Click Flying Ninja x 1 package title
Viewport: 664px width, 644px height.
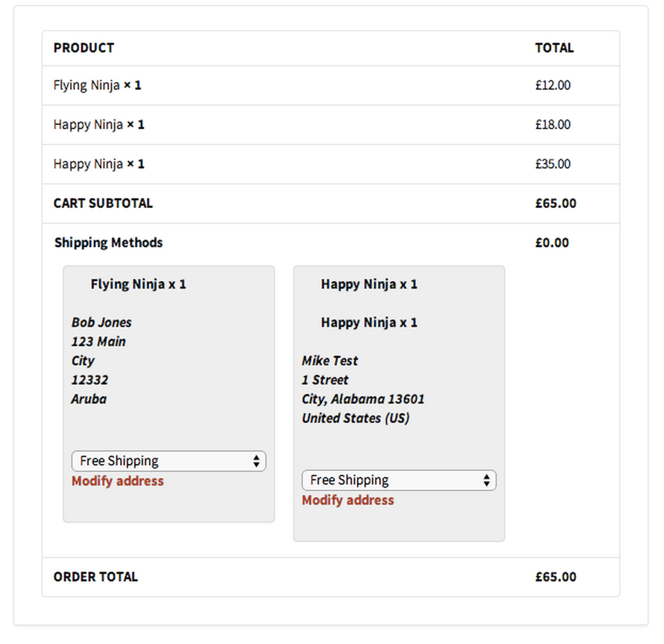point(138,284)
